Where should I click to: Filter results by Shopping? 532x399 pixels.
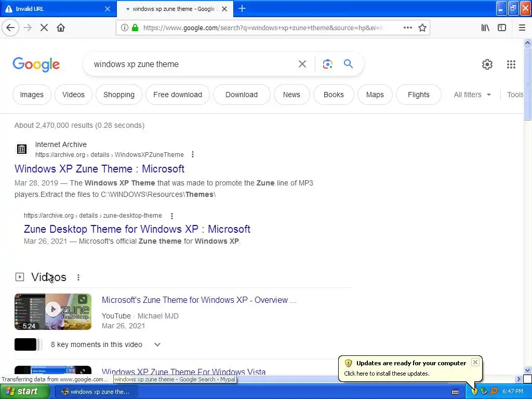[x=119, y=95]
